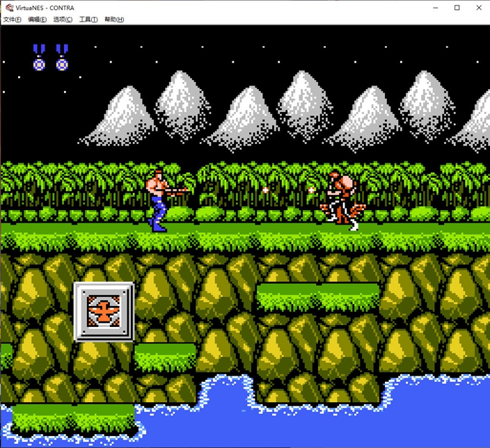Viewport: 490px width, 448px height.
Task: Open the 工具(T) menu
Action: pyautogui.click(x=88, y=19)
